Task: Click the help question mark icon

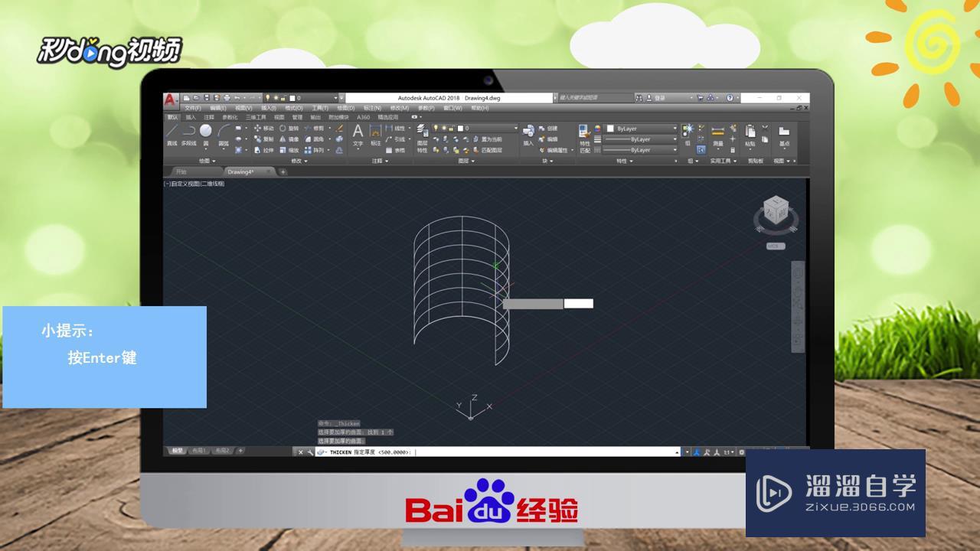Action: coord(730,97)
